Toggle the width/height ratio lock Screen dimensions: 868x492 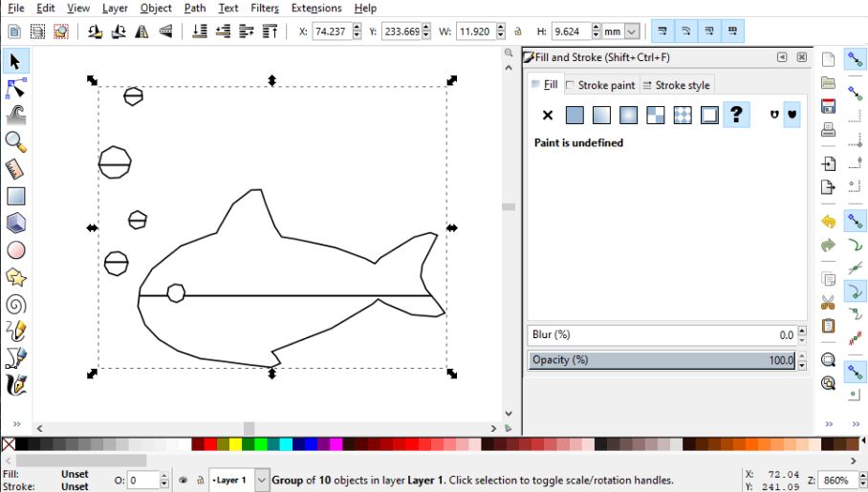pyautogui.click(x=517, y=32)
